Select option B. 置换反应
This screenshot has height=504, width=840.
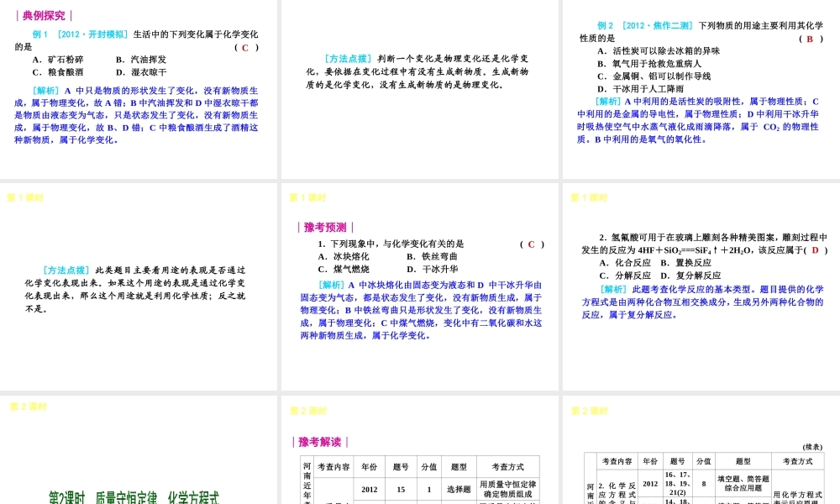pos(686,263)
